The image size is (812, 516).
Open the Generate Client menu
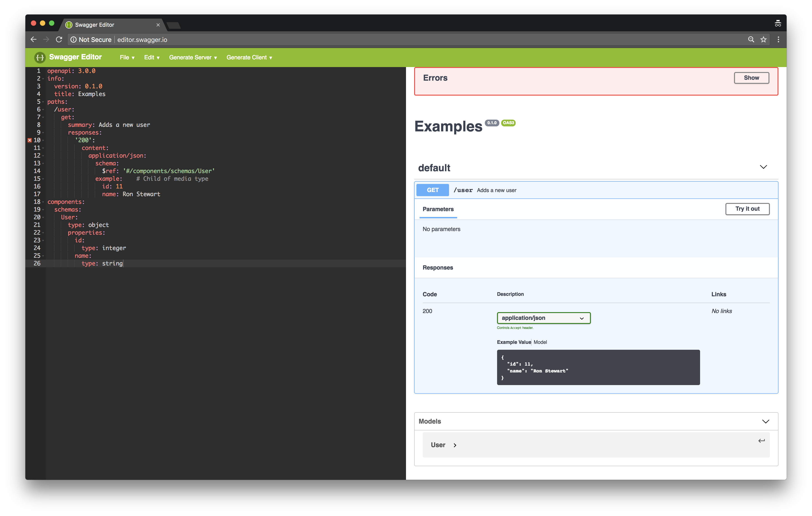click(249, 57)
